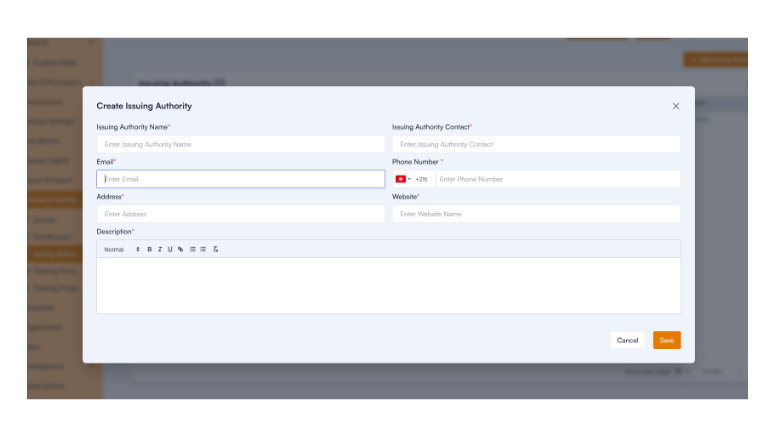Image resolution: width=775 pixels, height=436 pixels.
Task: Click the Save button
Action: (667, 340)
